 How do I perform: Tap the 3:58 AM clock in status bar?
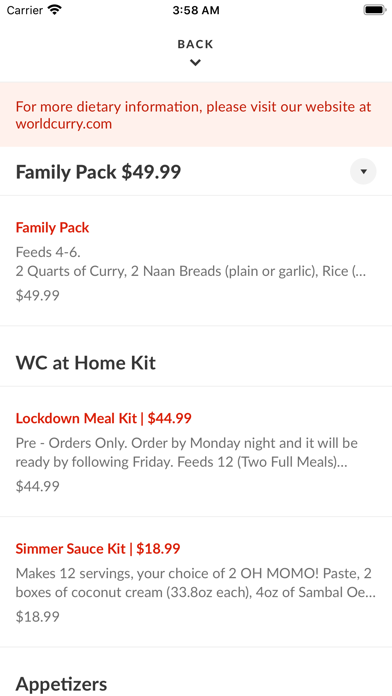tap(196, 10)
